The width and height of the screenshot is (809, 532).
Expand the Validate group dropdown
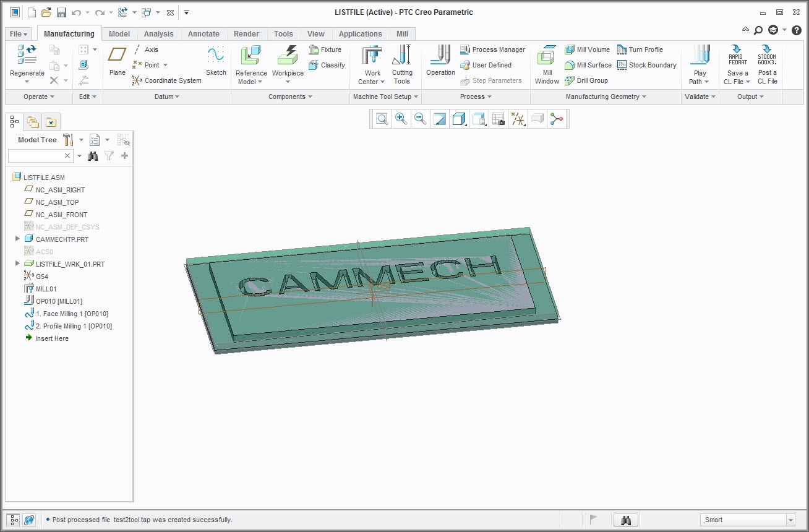click(700, 97)
